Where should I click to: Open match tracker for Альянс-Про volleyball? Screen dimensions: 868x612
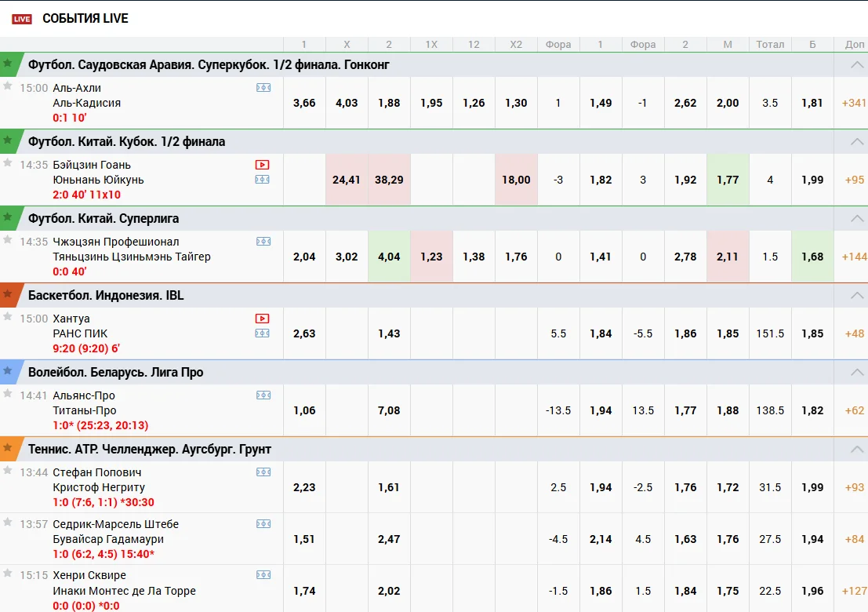point(263,395)
